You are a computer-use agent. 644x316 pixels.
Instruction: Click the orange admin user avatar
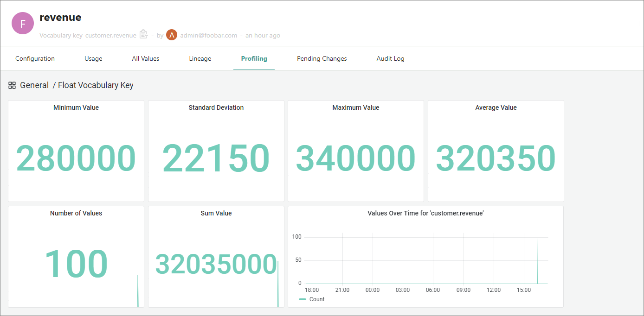tap(172, 35)
